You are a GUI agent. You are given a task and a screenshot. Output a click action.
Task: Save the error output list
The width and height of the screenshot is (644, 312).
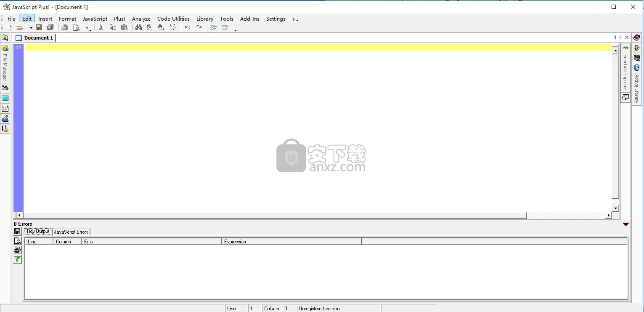click(17, 232)
